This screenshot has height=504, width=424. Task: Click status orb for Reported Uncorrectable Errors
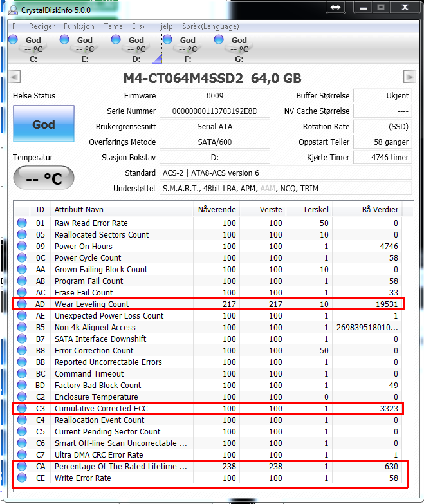click(22, 362)
